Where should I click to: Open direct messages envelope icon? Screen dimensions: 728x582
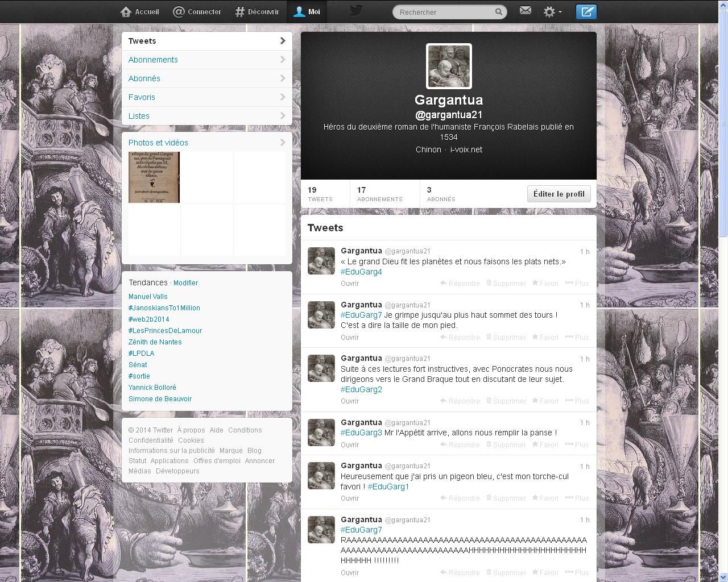click(526, 11)
